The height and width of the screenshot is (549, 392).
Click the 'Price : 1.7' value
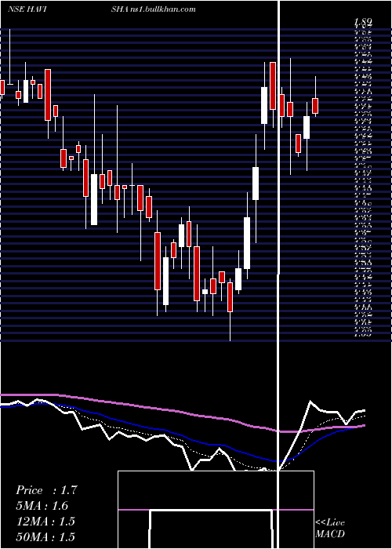tap(46, 490)
